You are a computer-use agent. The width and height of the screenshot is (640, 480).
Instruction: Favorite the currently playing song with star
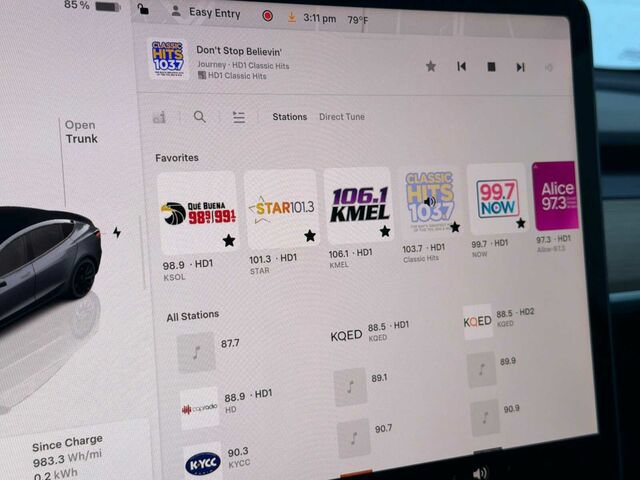point(431,66)
